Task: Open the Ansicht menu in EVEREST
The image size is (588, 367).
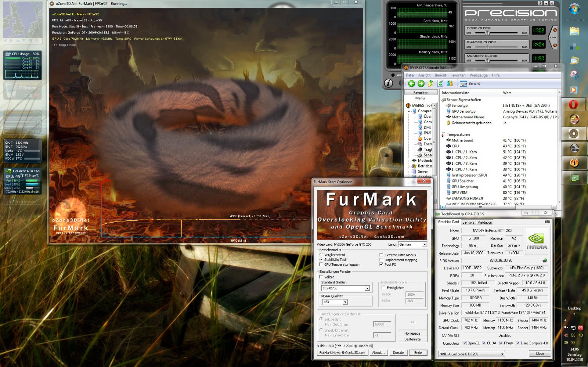Action: [424, 75]
